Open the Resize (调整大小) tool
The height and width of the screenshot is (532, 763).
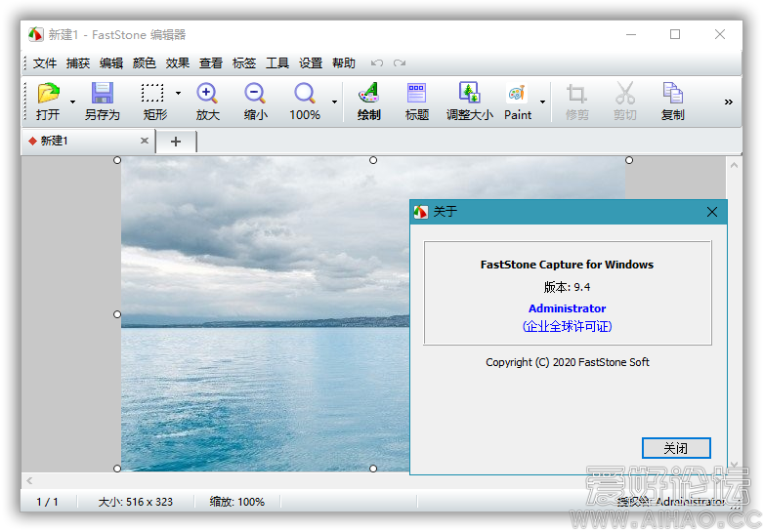tap(470, 95)
